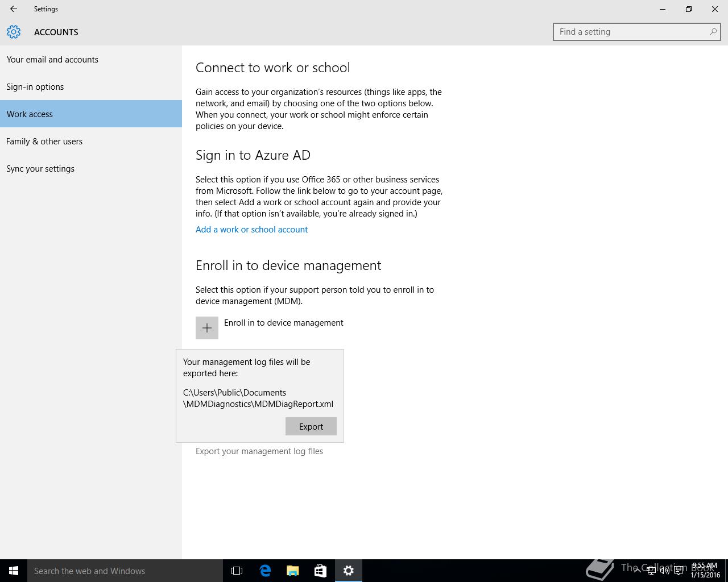Click Add a work or school account link
The image size is (728, 582).
point(251,230)
